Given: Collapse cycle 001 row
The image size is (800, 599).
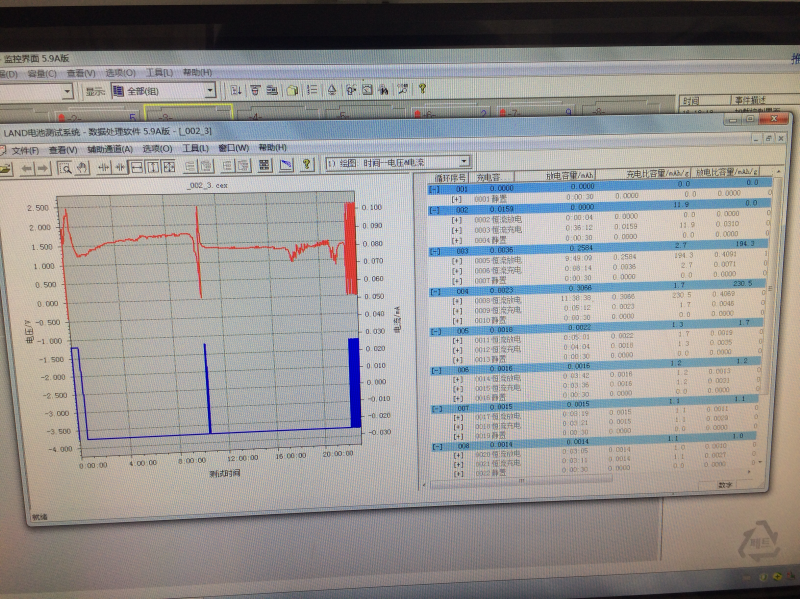Looking at the screenshot, I should click(434, 190).
